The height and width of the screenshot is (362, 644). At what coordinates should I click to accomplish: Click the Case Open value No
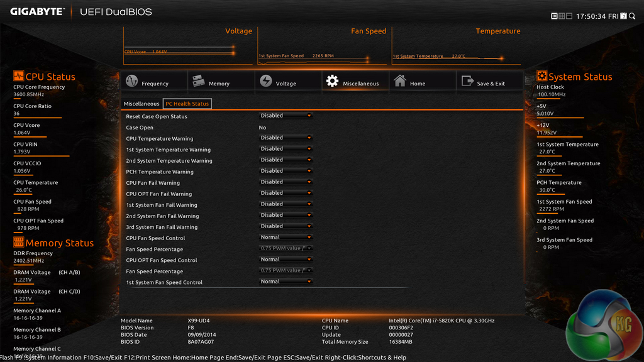pyautogui.click(x=262, y=128)
